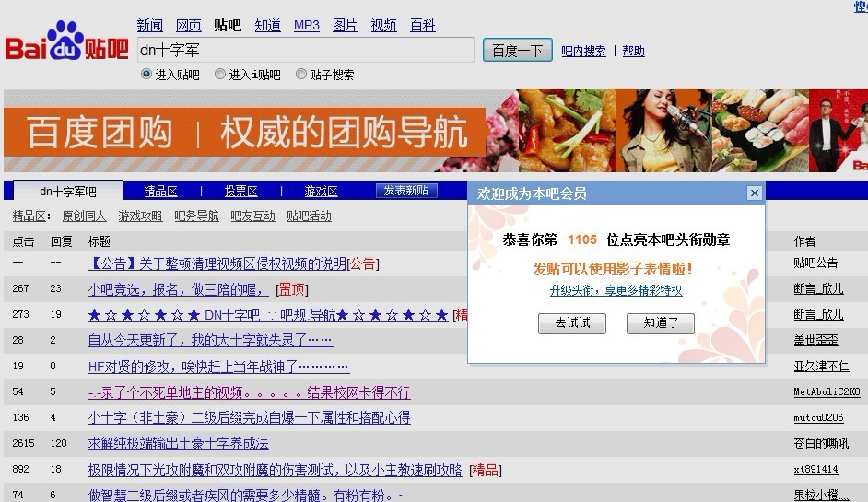Image resolution: width=868 pixels, height=502 pixels.
Task: Open the 游戏攻略 category
Action: [x=140, y=216]
